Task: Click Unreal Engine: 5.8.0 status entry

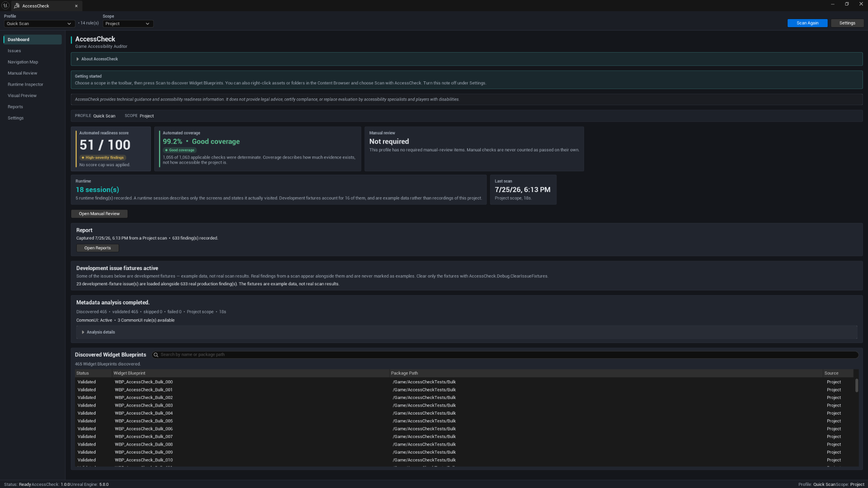Action: point(89,485)
